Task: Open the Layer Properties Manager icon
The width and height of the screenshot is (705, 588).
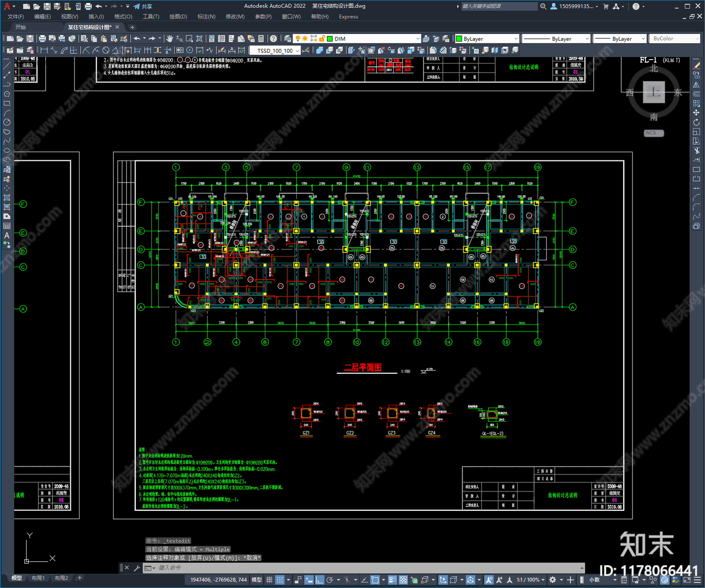Action: click(x=287, y=39)
